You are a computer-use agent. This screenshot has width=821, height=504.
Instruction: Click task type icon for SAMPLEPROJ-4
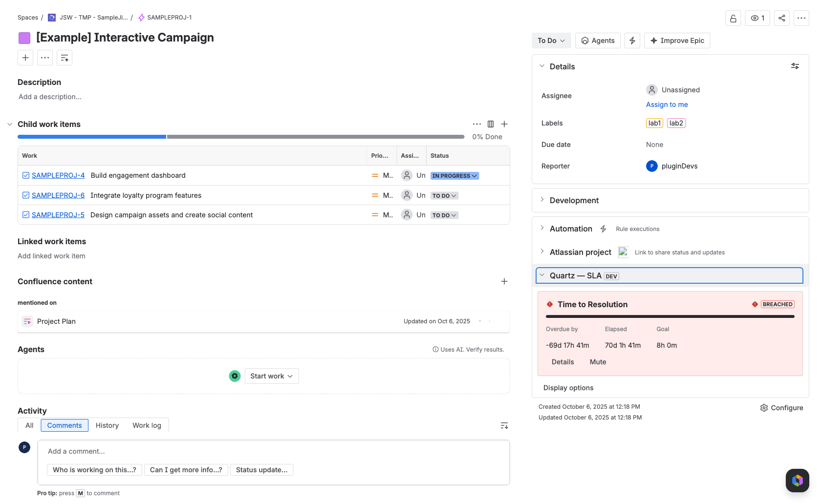point(26,175)
